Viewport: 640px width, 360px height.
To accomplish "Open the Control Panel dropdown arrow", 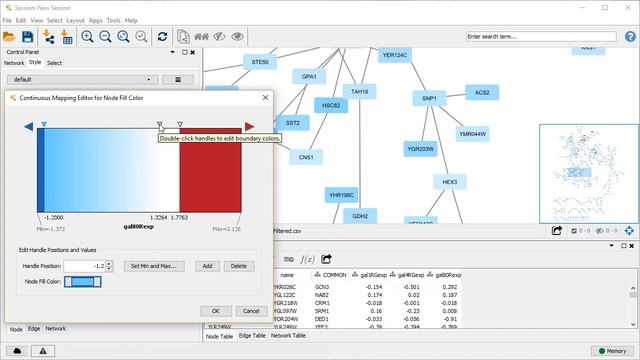I will click(x=173, y=52).
